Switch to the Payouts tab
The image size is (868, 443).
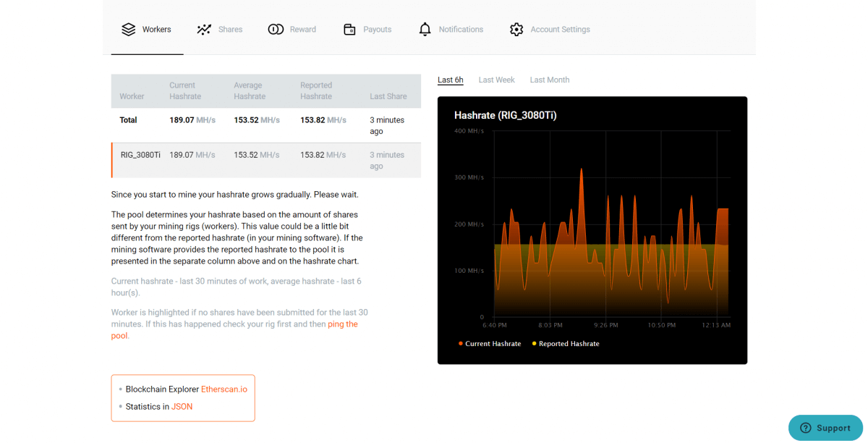pyautogui.click(x=367, y=29)
